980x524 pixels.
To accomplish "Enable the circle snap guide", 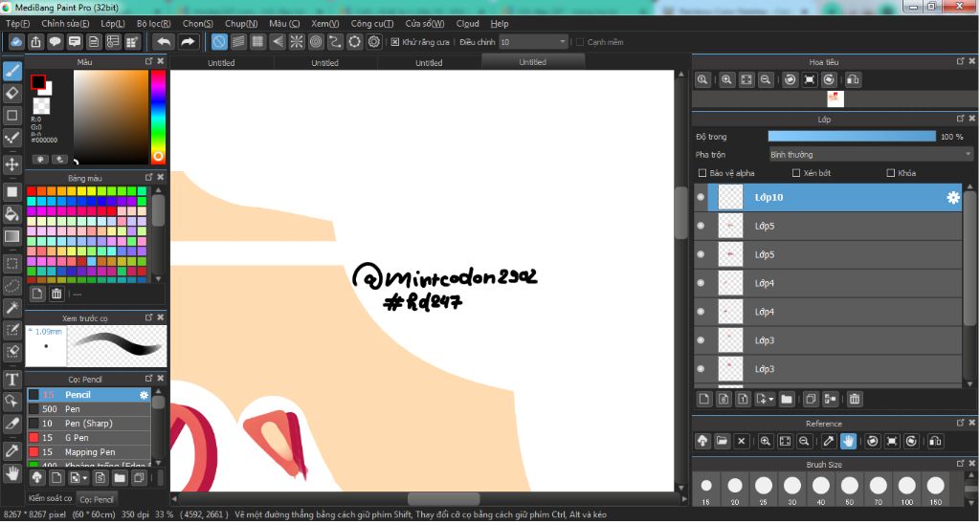I will pyautogui.click(x=316, y=42).
